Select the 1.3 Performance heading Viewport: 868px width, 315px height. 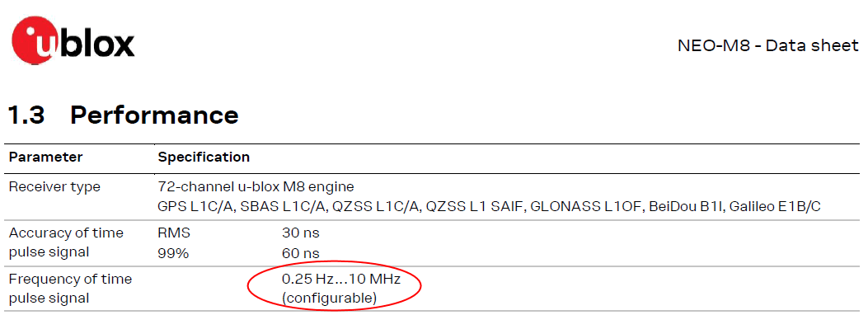click(124, 115)
